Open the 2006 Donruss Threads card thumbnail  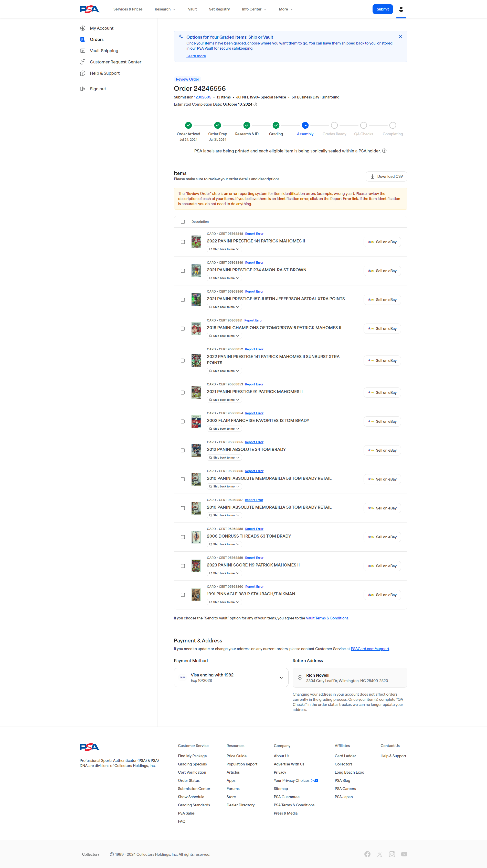point(196,537)
